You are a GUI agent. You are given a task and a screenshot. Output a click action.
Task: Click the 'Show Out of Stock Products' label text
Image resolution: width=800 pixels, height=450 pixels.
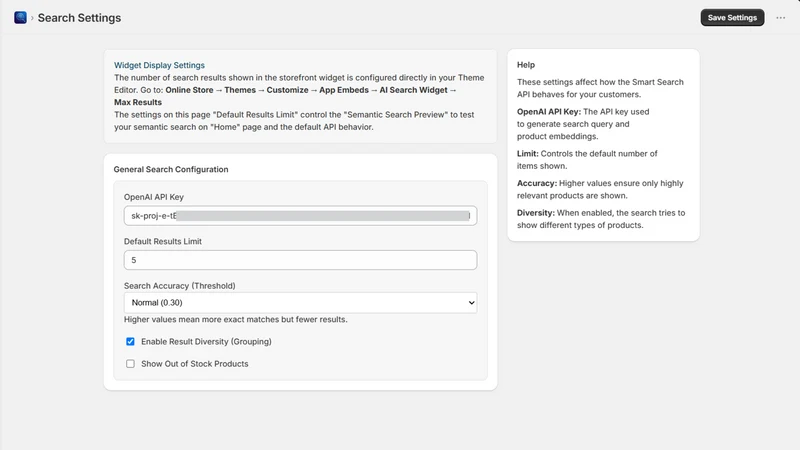[195, 364]
